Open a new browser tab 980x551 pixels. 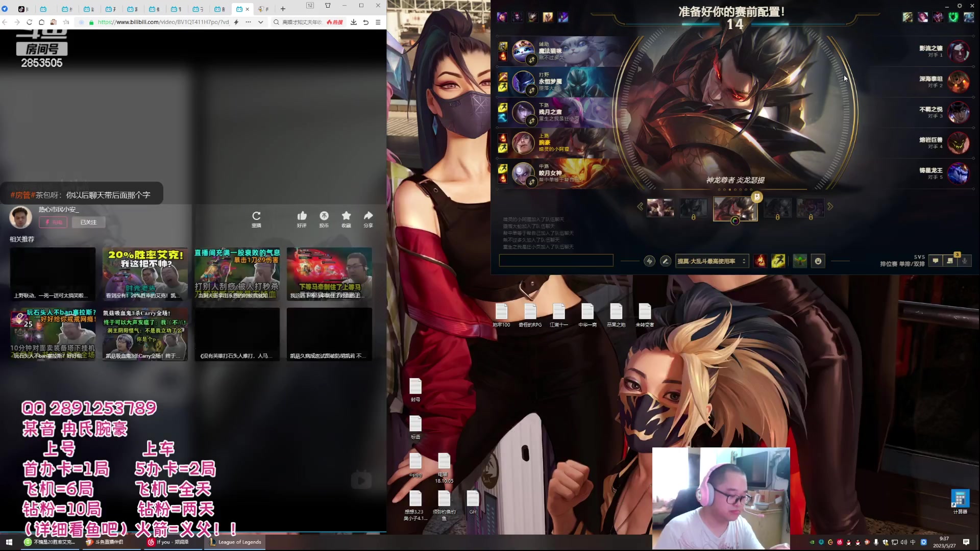(283, 9)
